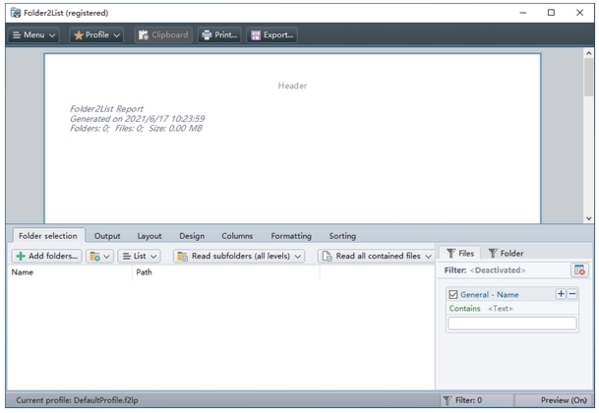
Task: Open the List view dropdown
Action: tap(139, 256)
